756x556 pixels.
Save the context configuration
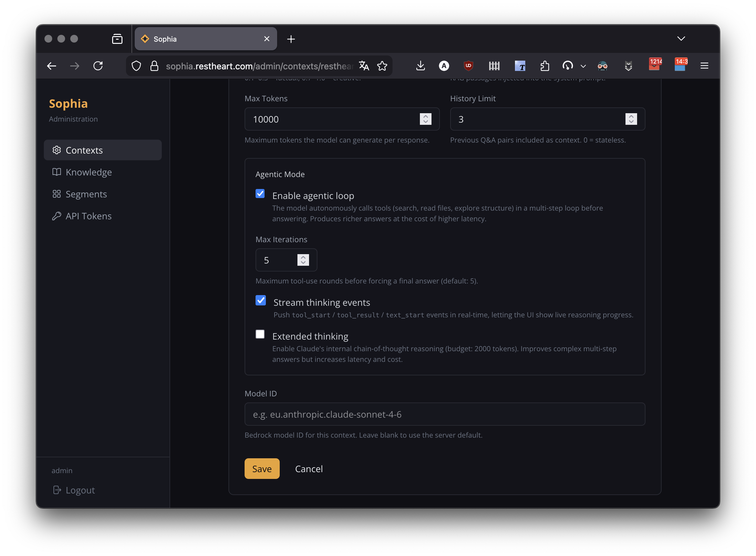point(262,469)
